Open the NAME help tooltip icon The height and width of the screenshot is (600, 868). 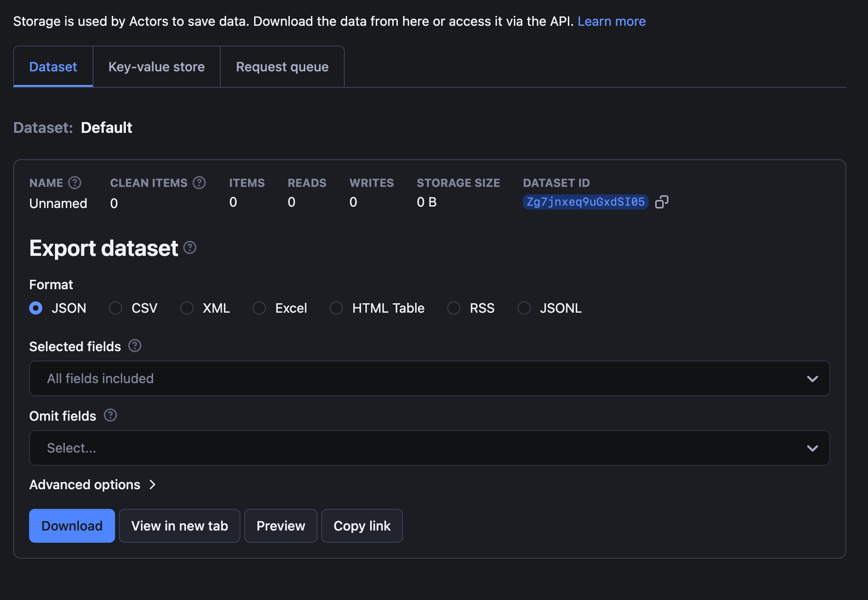(75, 183)
